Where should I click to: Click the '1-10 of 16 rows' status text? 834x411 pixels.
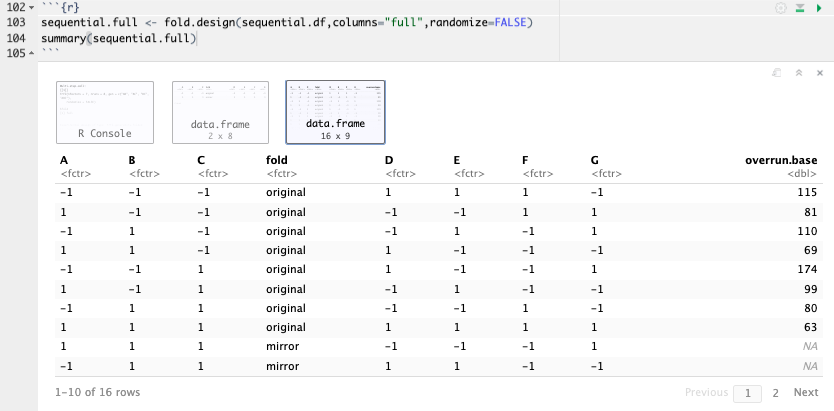coord(98,392)
